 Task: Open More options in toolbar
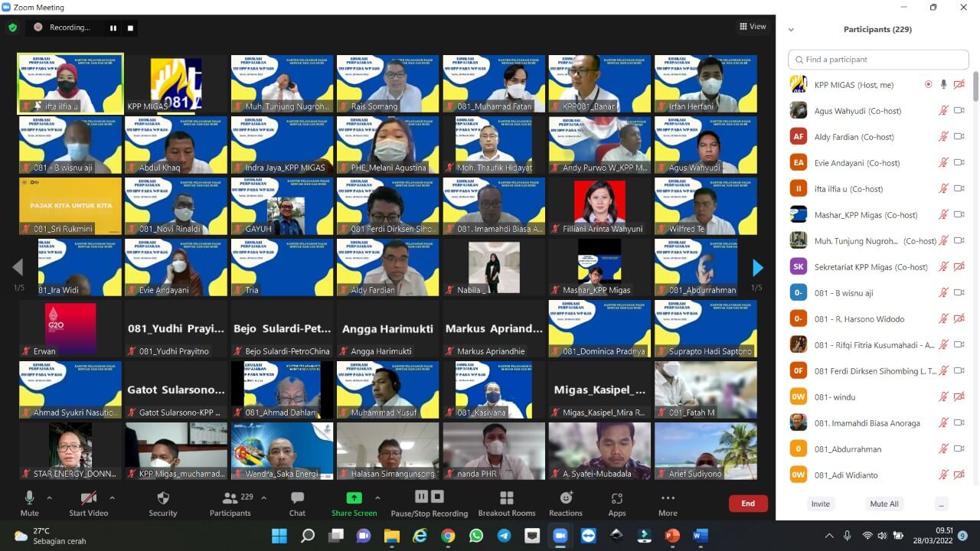[668, 503]
